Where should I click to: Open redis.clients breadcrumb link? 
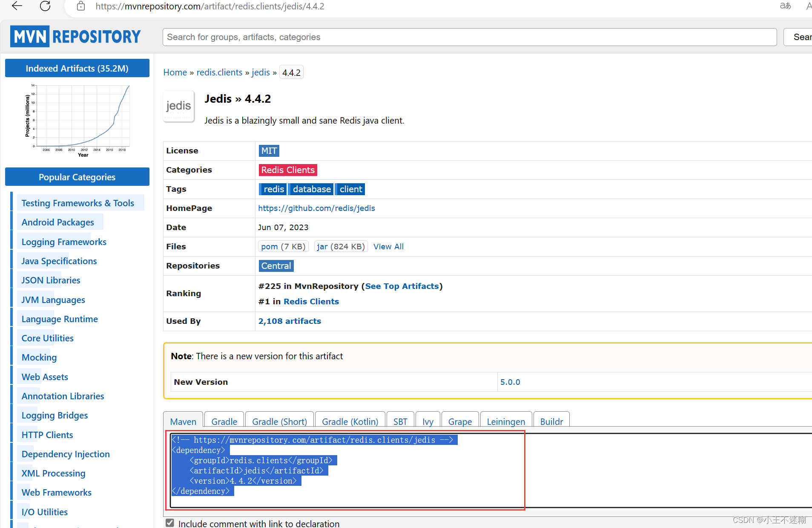click(219, 72)
